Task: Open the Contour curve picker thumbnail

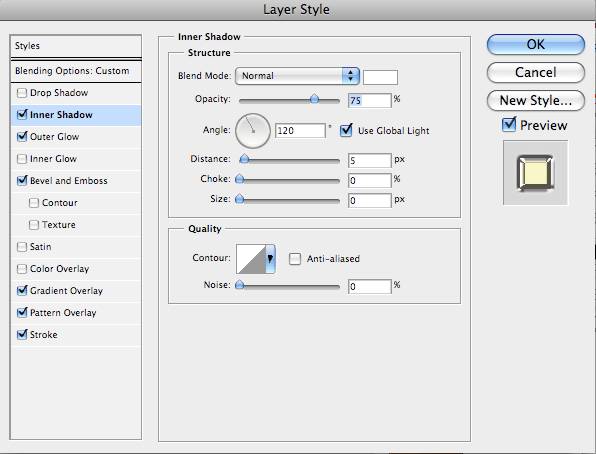Action: [251, 259]
